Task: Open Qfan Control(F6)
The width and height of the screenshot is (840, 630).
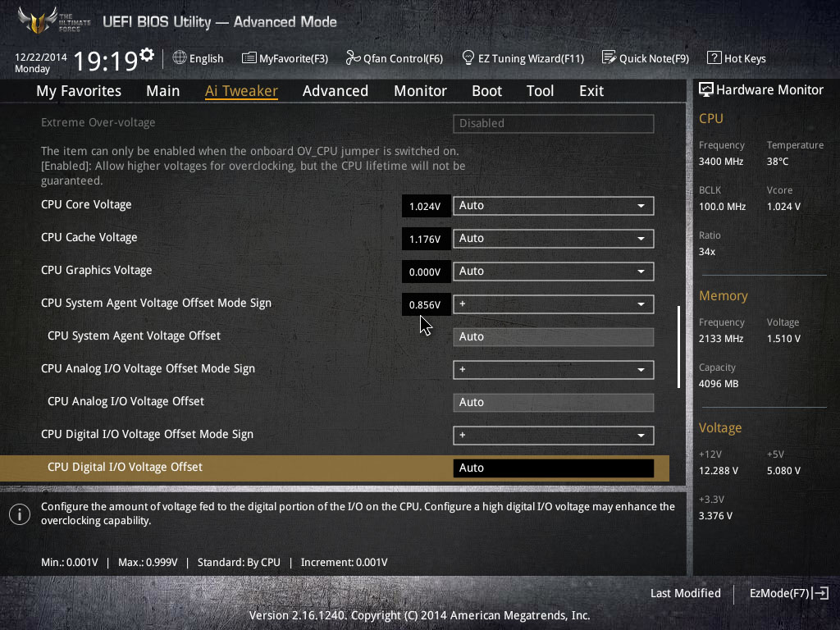Action: click(395, 58)
